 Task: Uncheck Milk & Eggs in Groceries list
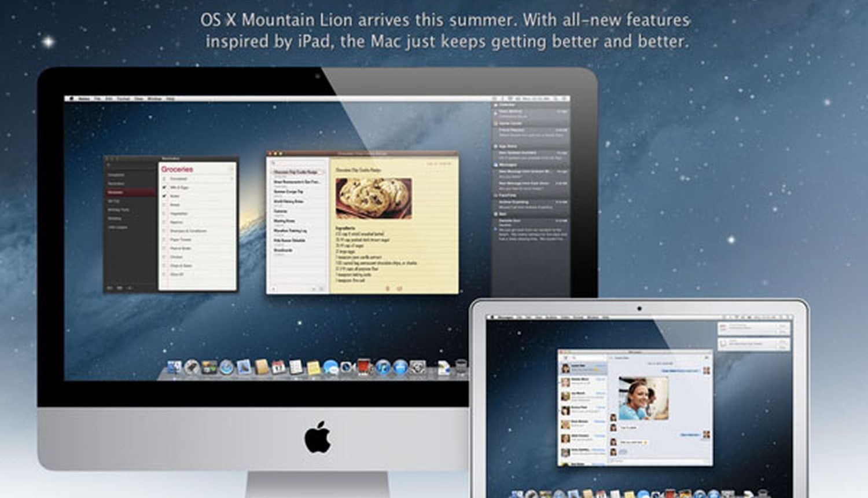coord(165,188)
